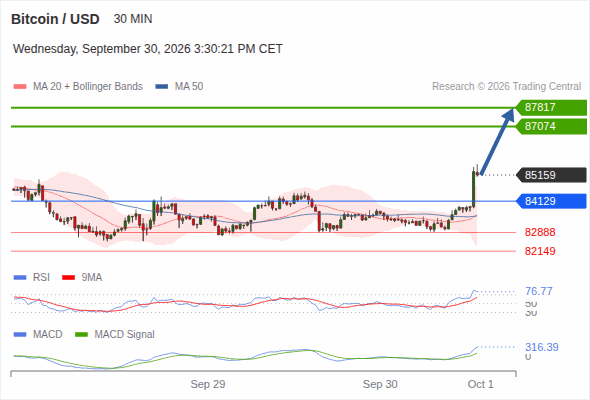Click the 82149 support level label
This screenshot has height=400, width=590.
[x=540, y=251]
